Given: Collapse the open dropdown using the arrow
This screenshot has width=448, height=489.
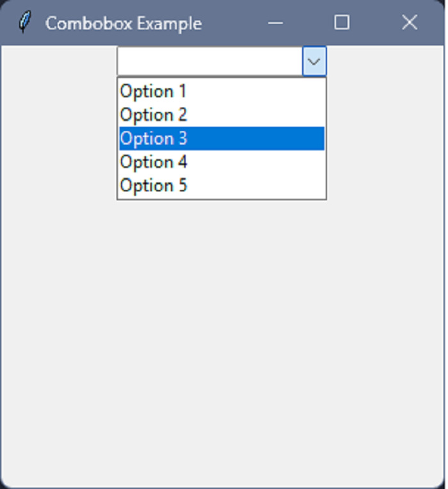Looking at the screenshot, I should (314, 61).
